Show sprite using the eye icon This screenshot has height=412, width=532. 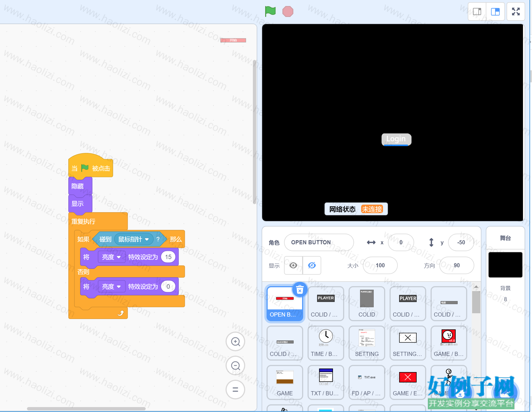tap(293, 265)
